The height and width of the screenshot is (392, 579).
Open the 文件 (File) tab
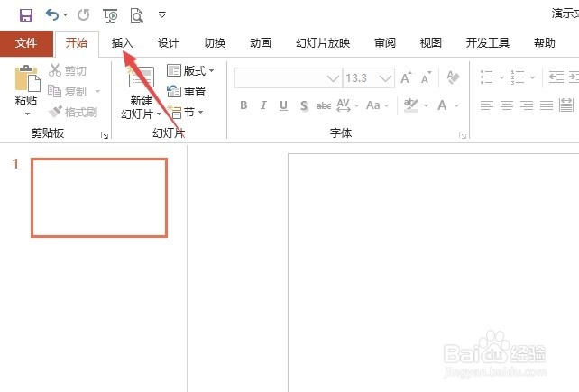click(26, 43)
